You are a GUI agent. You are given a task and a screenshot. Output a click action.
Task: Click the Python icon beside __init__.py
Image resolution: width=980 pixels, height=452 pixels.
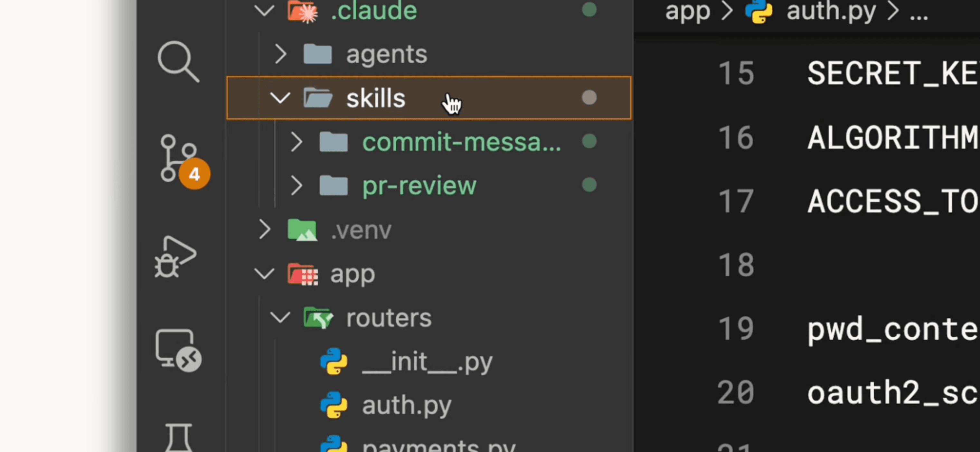pos(333,361)
